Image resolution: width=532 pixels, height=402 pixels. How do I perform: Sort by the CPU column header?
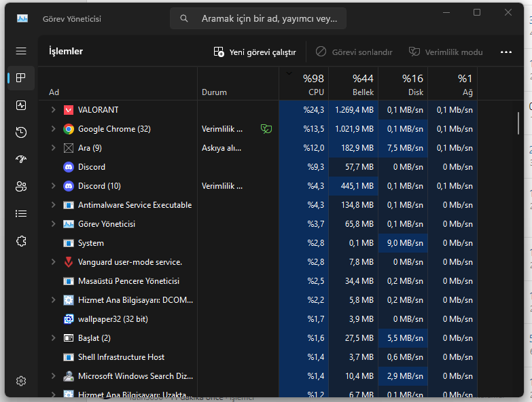coord(304,84)
